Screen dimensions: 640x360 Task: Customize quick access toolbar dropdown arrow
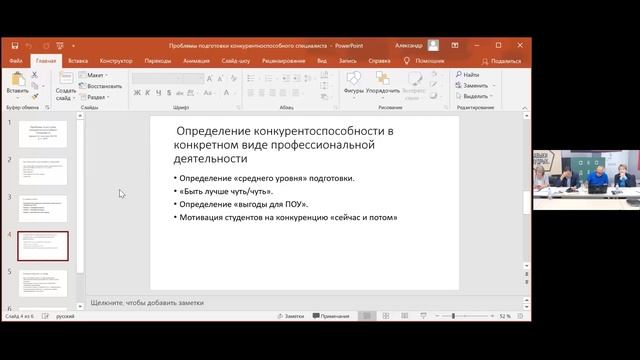(x=73, y=46)
